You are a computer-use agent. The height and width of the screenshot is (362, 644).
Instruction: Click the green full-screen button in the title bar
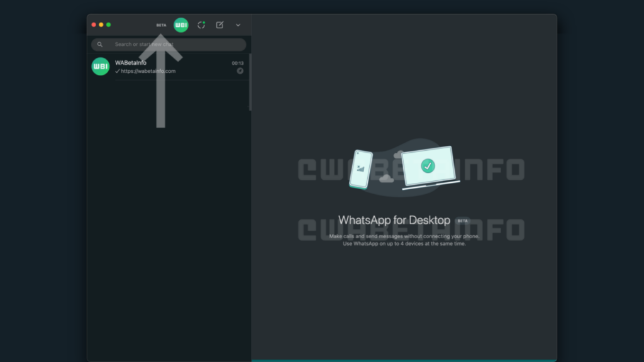pyautogui.click(x=108, y=25)
